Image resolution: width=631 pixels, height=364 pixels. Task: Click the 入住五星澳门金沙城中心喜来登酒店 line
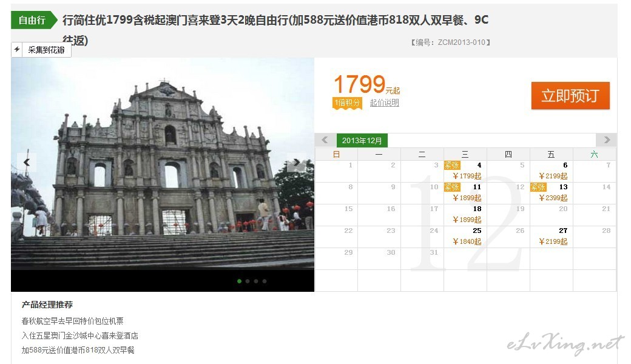pos(79,335)
